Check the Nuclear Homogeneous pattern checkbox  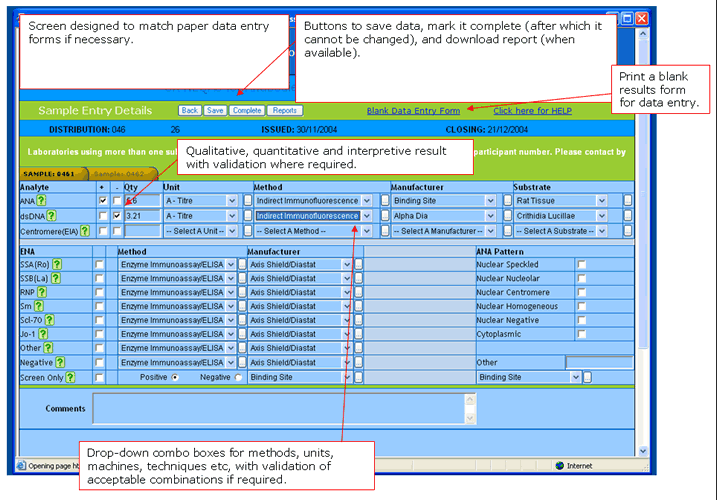pyautogui.click(x=581, y=306)
